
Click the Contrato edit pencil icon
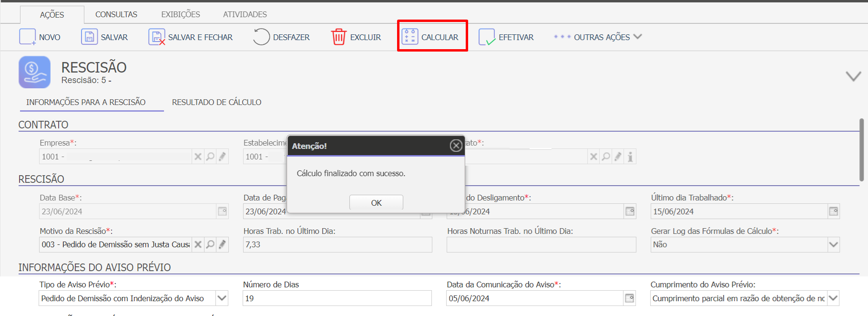(x=618, y=157)
